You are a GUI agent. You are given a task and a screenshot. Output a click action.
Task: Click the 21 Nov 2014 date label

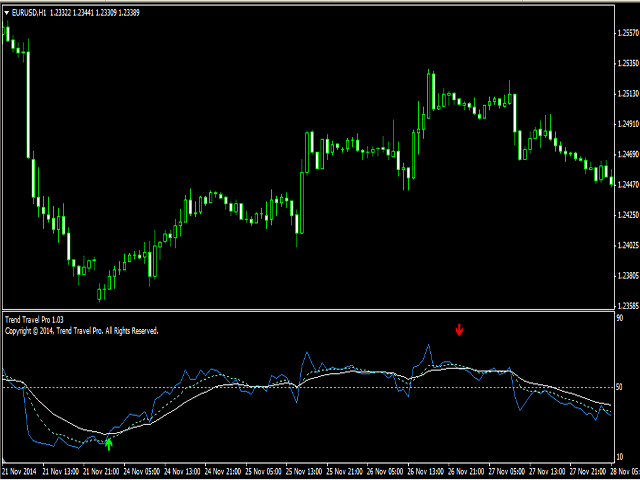(21, 470)
